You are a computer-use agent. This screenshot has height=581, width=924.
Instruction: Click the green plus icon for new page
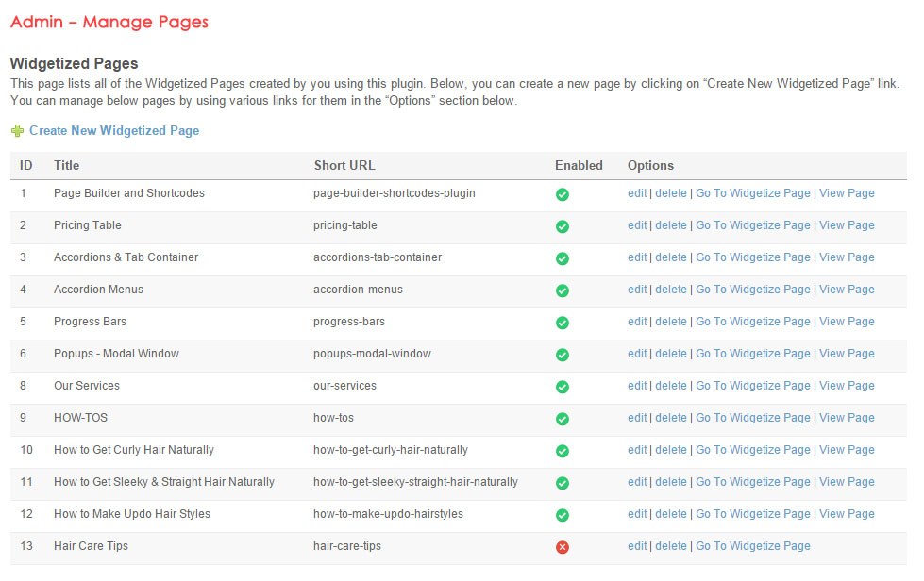pyautogui.click(x=17, y=131)
